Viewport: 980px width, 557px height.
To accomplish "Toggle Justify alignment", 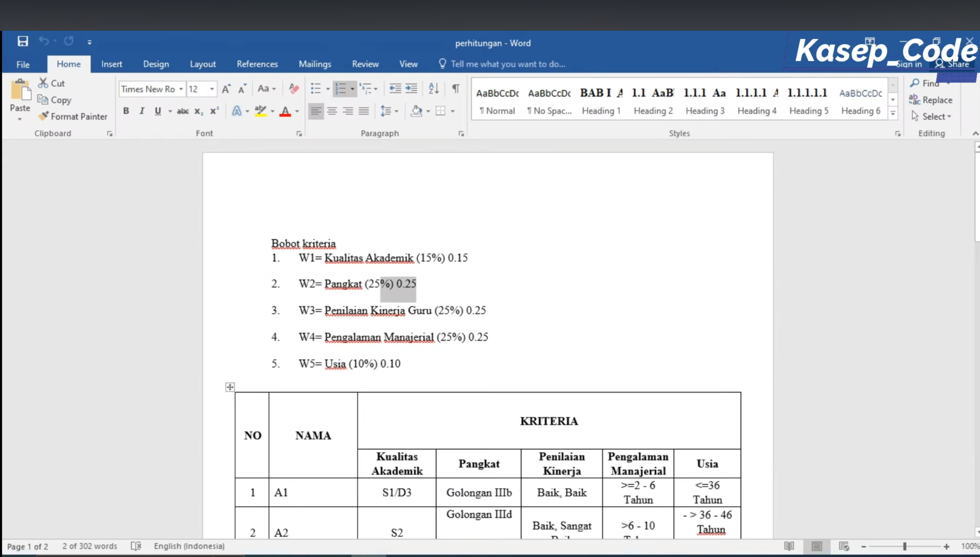I will (364, 111).
